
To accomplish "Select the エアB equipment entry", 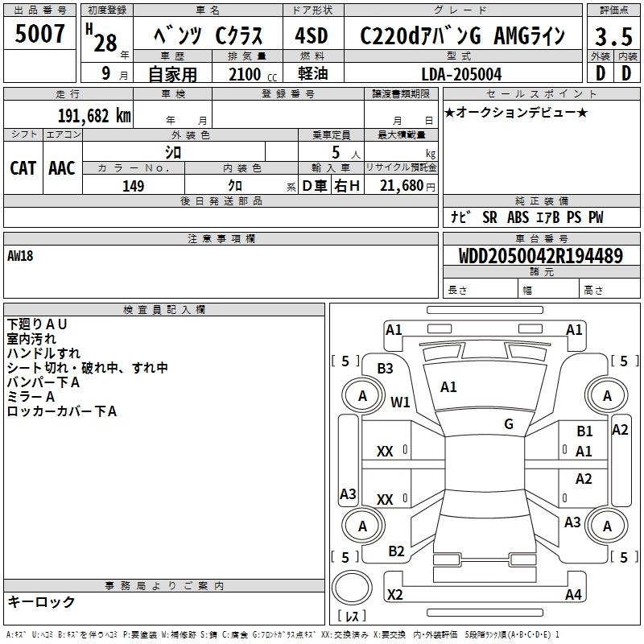I will coord(548,217).
